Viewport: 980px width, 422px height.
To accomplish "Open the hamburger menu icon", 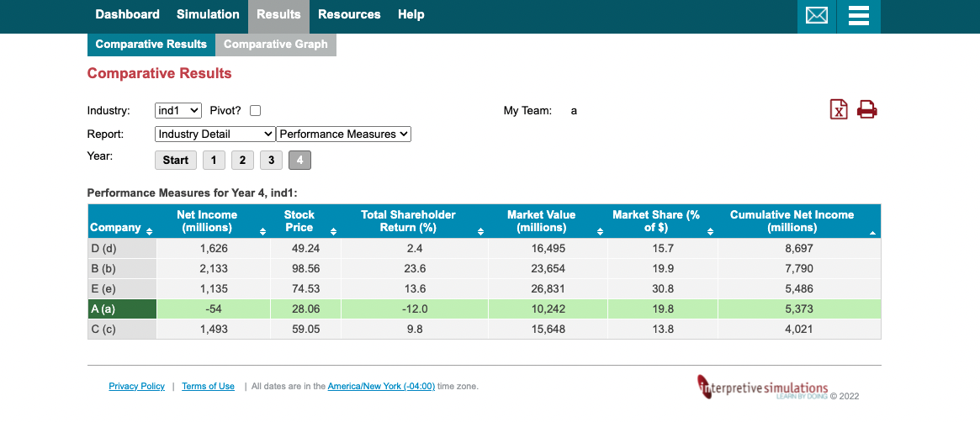I will pos(859,15).
